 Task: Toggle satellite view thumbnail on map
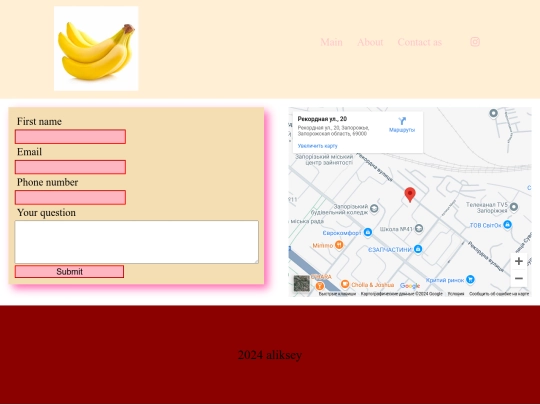(x=302, y=283)
